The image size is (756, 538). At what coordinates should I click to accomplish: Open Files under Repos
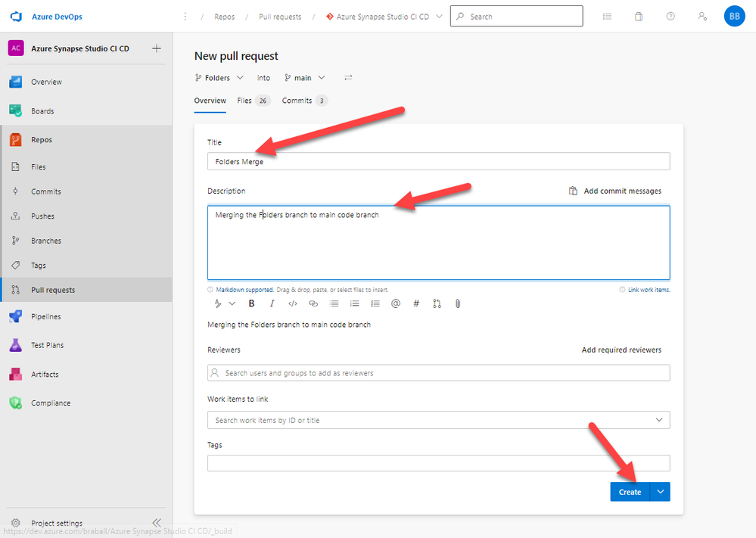[x=39, y=166]
